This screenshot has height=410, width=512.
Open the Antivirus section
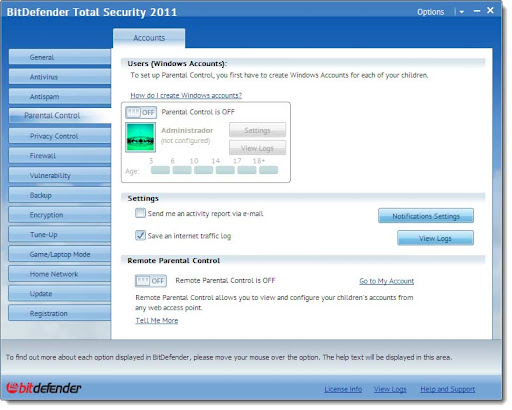(59, 77)
